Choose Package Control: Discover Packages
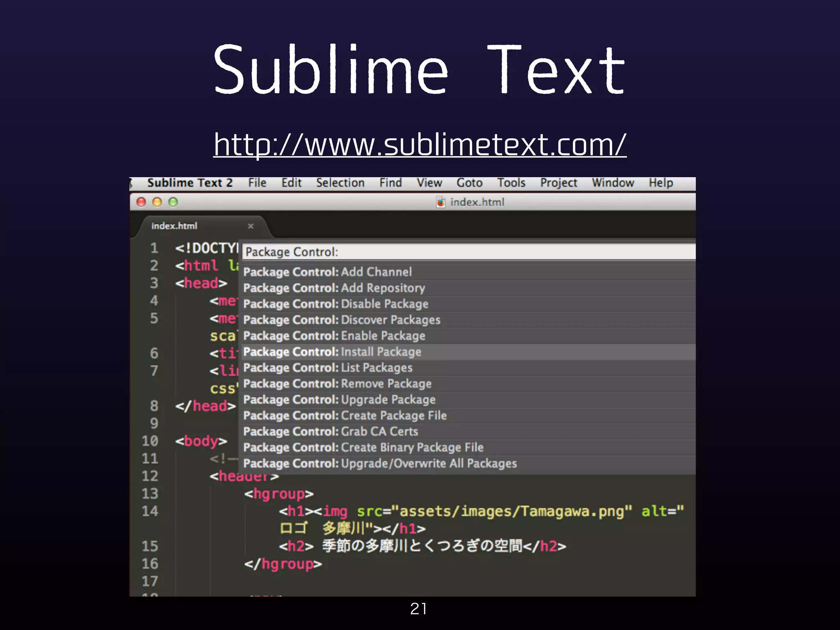Viewport: 840px width, 630px height. (x=469, y=320)
